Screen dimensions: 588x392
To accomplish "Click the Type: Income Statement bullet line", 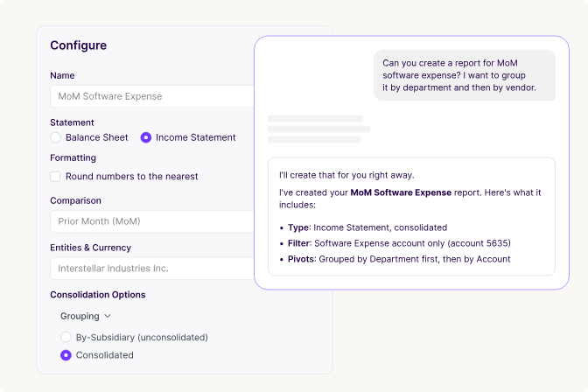I will 367,227.
